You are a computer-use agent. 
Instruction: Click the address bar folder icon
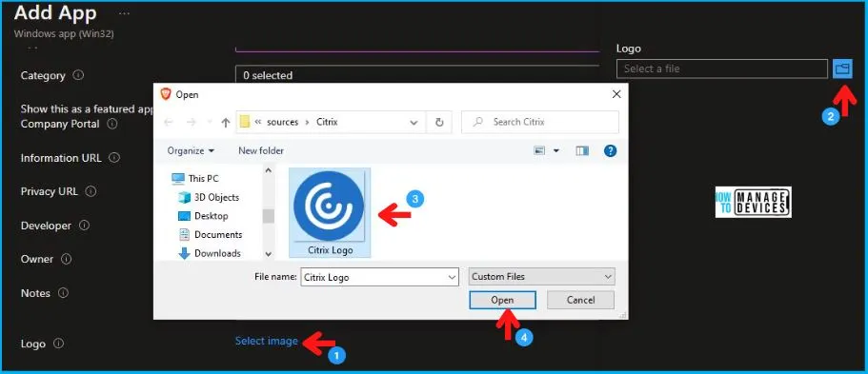click(x=245, y=122)
